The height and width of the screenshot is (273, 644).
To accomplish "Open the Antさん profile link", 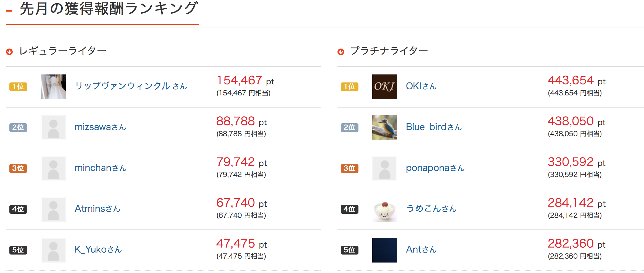I will point(421,250).
